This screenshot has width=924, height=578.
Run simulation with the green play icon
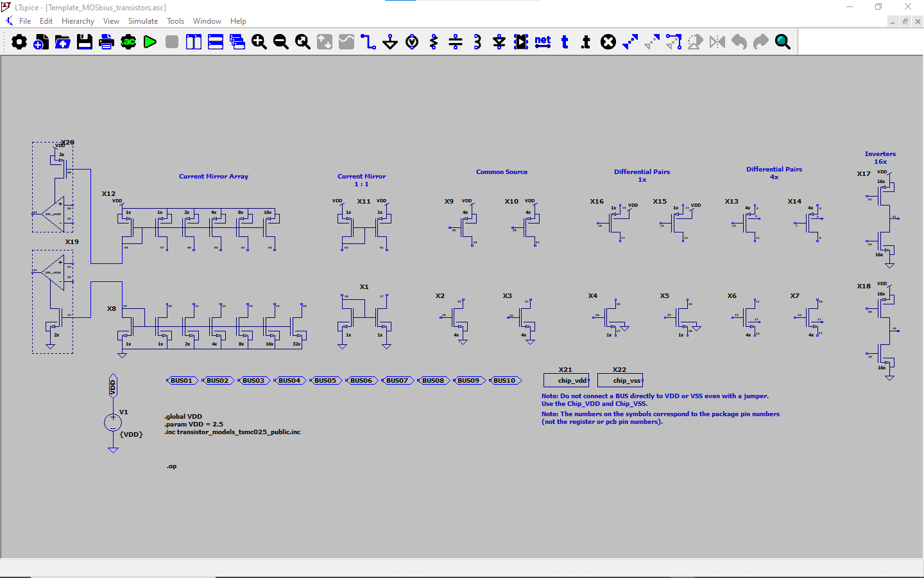[x=150, y=42]
